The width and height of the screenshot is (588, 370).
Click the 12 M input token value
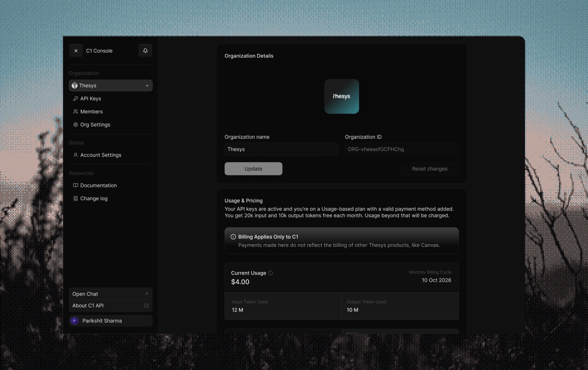click(x=237, y=310)
